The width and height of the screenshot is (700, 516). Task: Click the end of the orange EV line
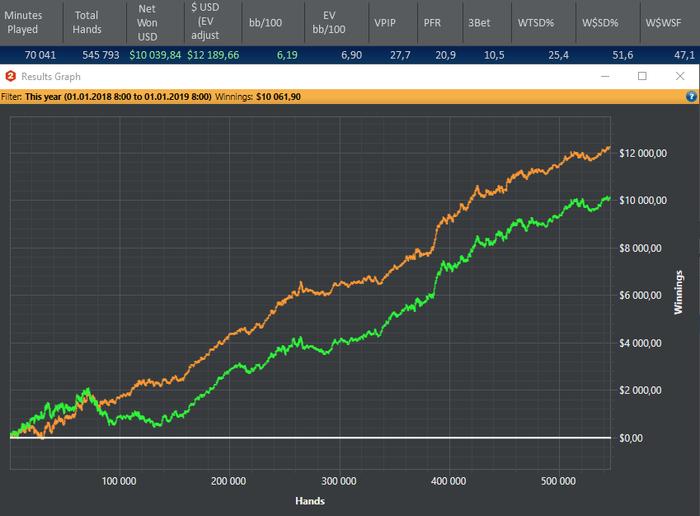coord(609,147)
